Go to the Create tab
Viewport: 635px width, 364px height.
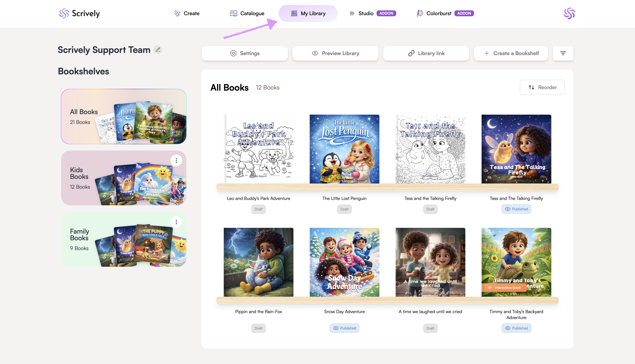[187, 14]
